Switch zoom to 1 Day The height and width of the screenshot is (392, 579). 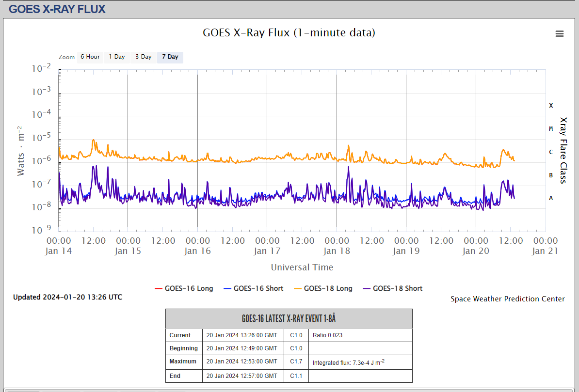click(x=116, y=57)
